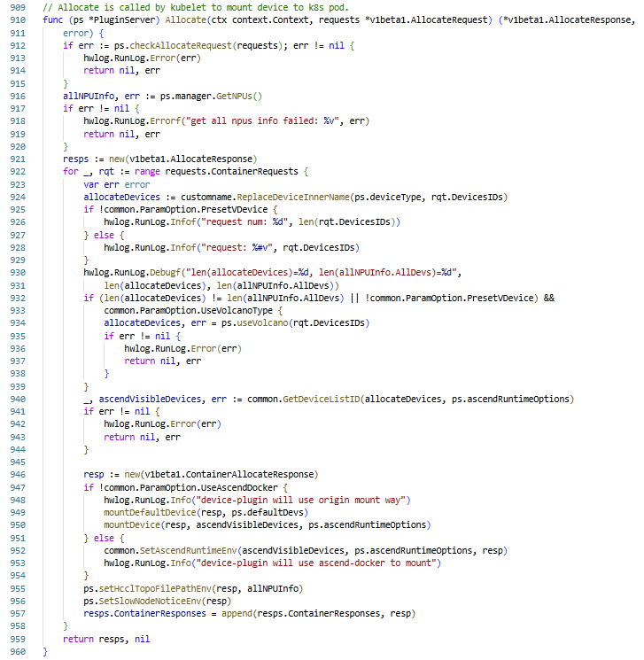This screenshot has height=660, width=644.
Task: Click line number 945
Action: pyautogui.click(x=18, y=462)
